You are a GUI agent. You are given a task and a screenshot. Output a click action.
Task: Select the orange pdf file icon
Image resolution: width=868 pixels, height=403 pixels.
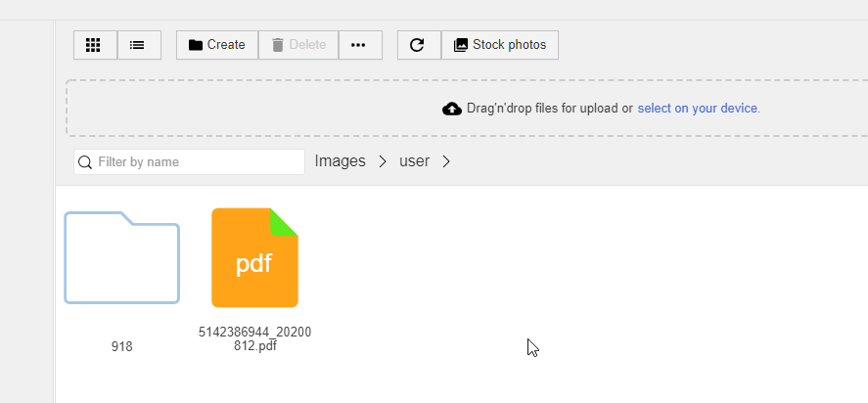(254, 257)
